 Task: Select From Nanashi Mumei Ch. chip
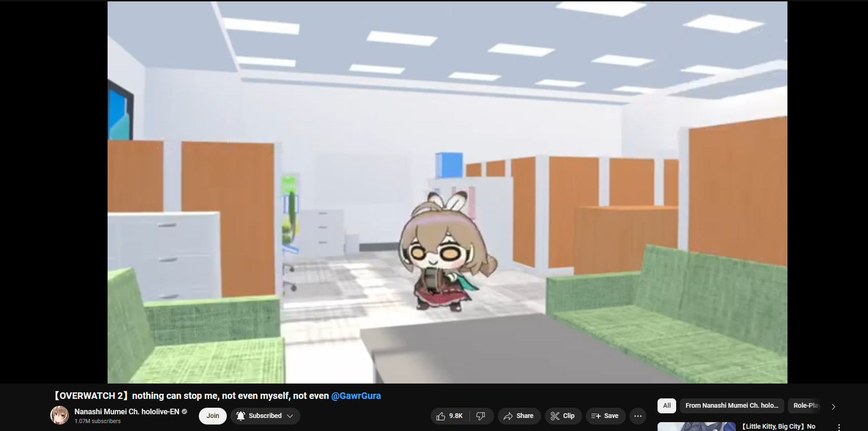[x=732, y=406]
